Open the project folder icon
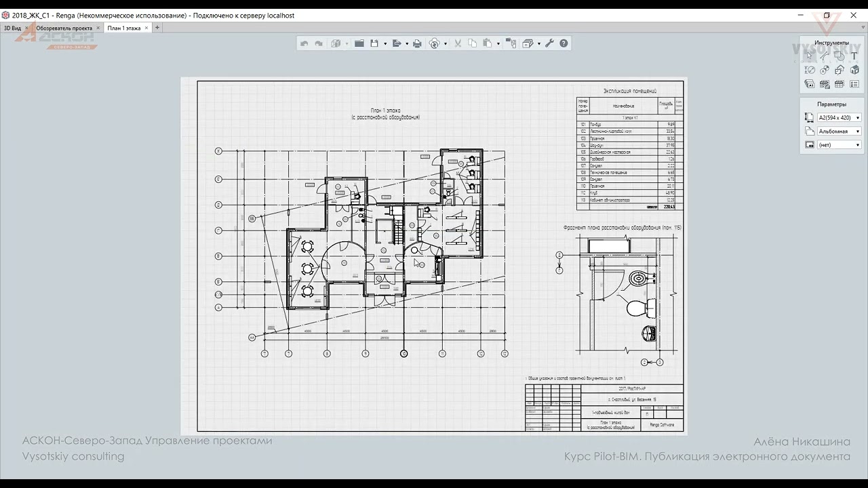Viewport: 868px width, 488px height. coord(359,43)
